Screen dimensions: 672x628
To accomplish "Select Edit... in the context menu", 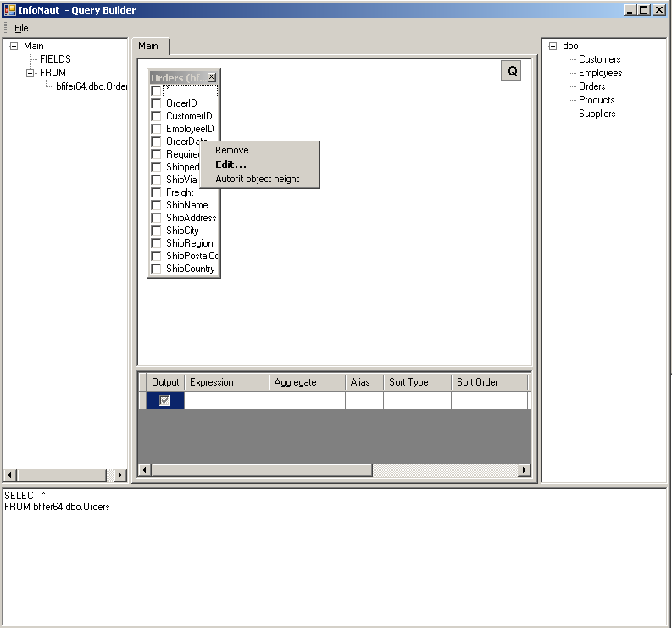I will pyautogui.click(x=230, y=164).
